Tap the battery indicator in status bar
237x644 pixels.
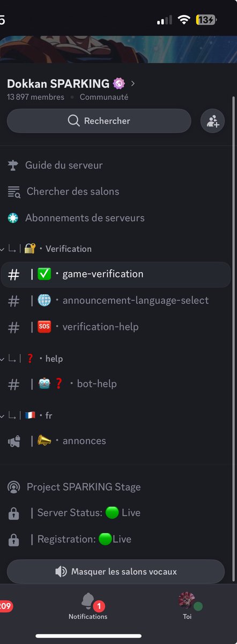coord(206,20)
